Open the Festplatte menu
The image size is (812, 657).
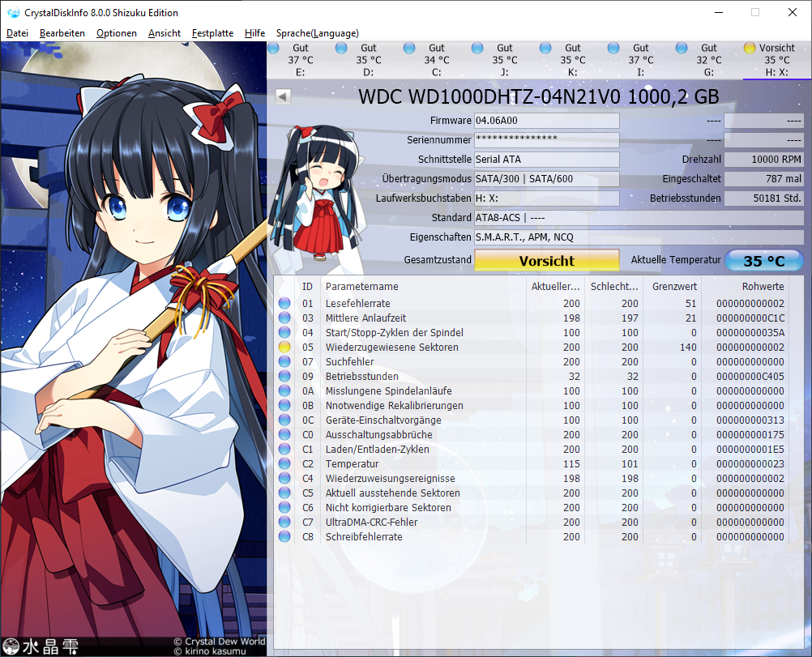pyautogui.click(x=212, y=33)
